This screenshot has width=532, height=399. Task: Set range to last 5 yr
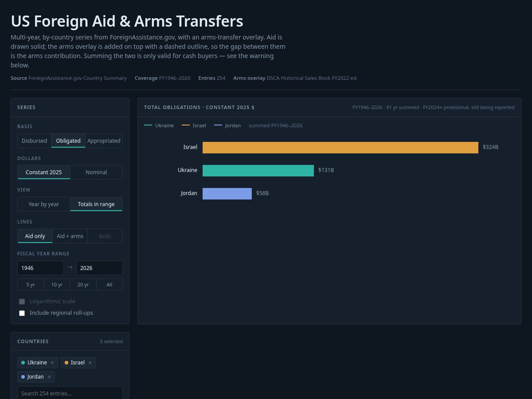(31, 285)
